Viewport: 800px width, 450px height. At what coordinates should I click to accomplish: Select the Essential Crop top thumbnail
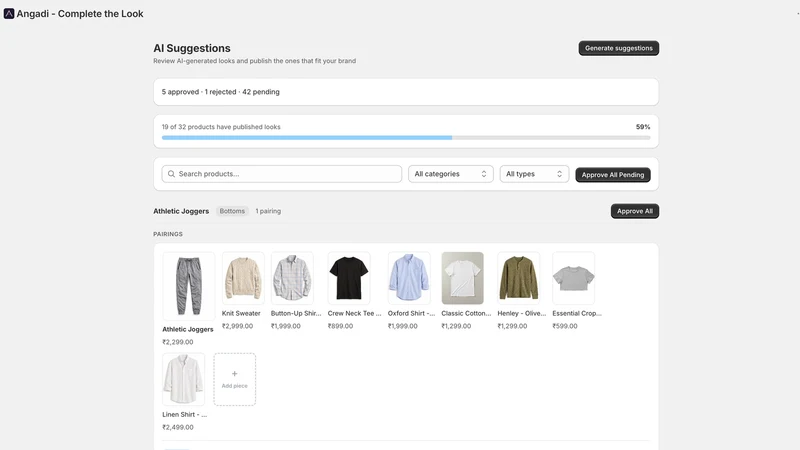pyautogui.click(x=573, y=278)
